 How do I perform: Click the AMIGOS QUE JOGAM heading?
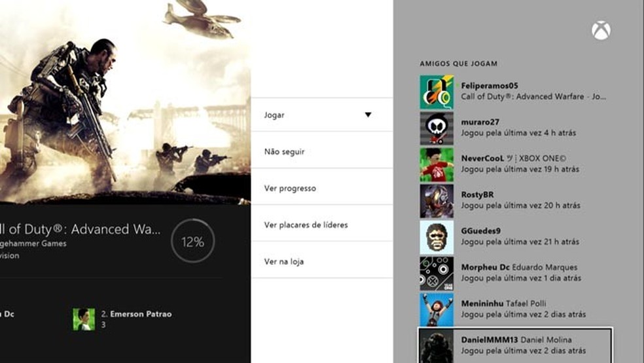(x=458, y=64)
